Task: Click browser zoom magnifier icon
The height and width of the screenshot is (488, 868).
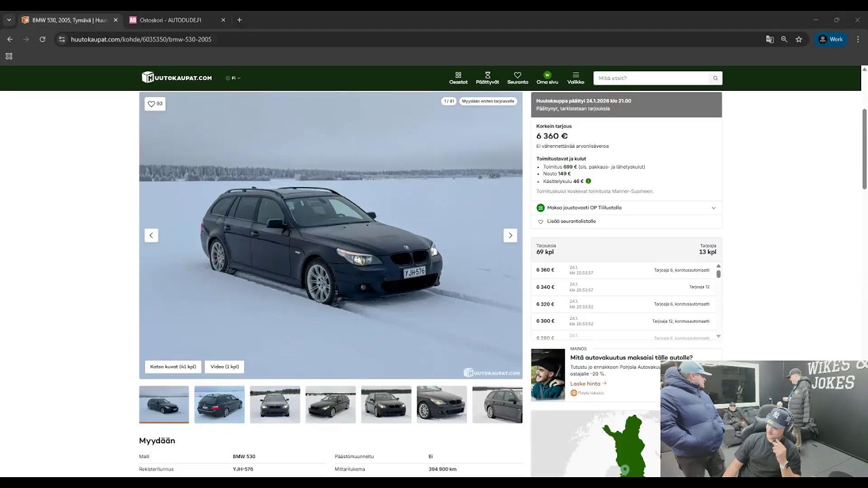Action: coord(784,39)
